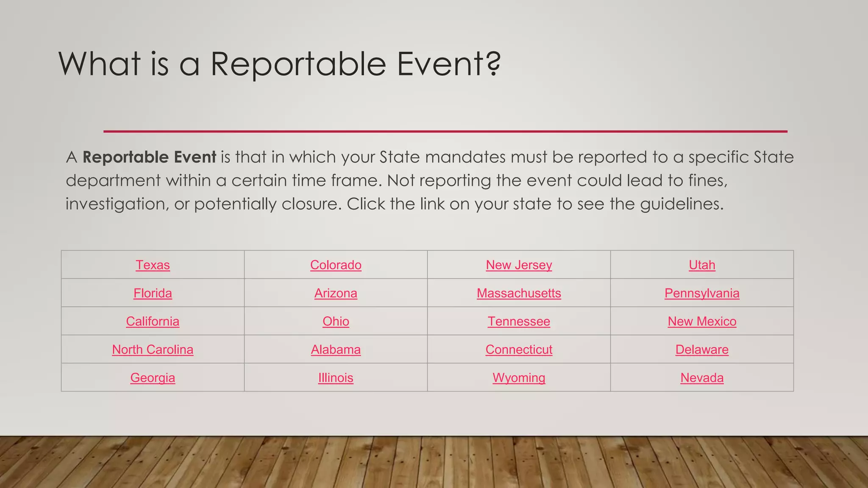This screenshot has width=868, height=488.
Task: Click the Wyoming link
Action: (x=519, y=378)
